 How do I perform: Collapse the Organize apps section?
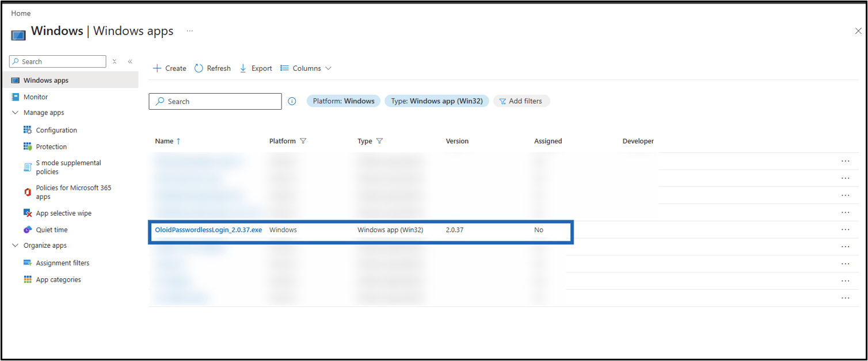16,245
